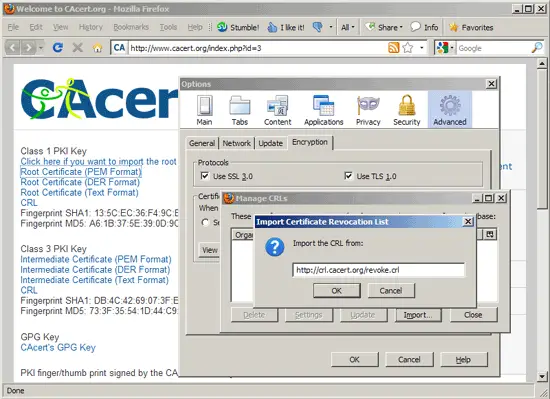Open Intermediate Certificate (PEM Format) link
Image resolution: width=550 pixels, height=399 pixels.
point(96,259)
